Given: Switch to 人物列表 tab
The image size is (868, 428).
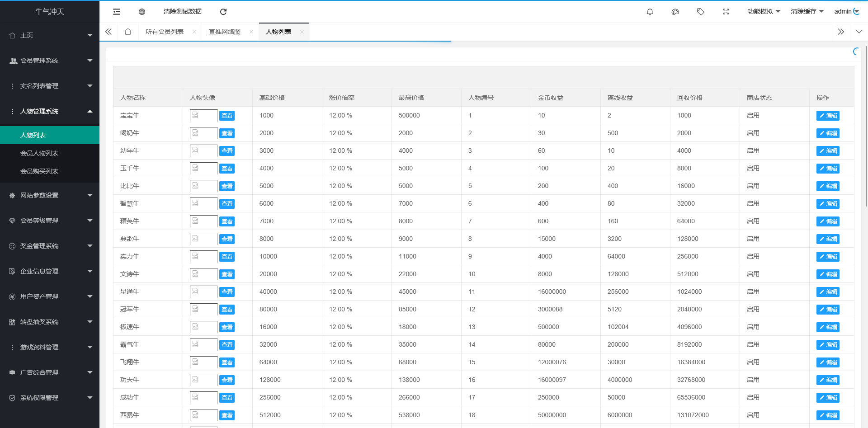Looking at the screenshot, I should click(278, 32).
